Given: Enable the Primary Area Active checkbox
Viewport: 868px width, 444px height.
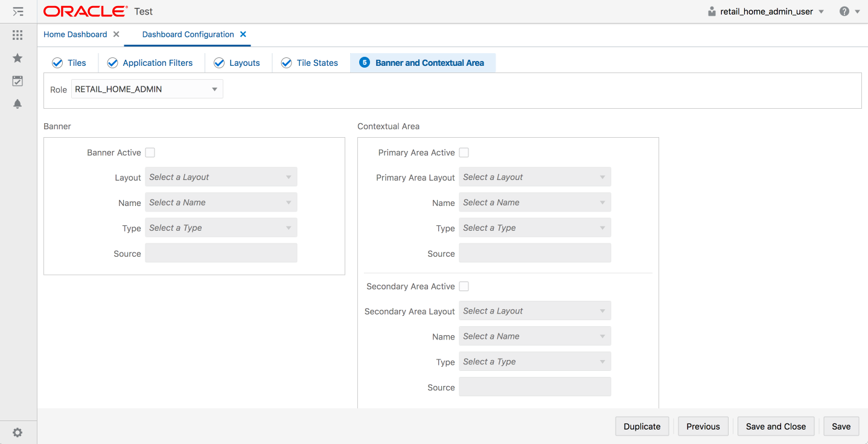Looking at the screenshot, I should click(464, 153).
